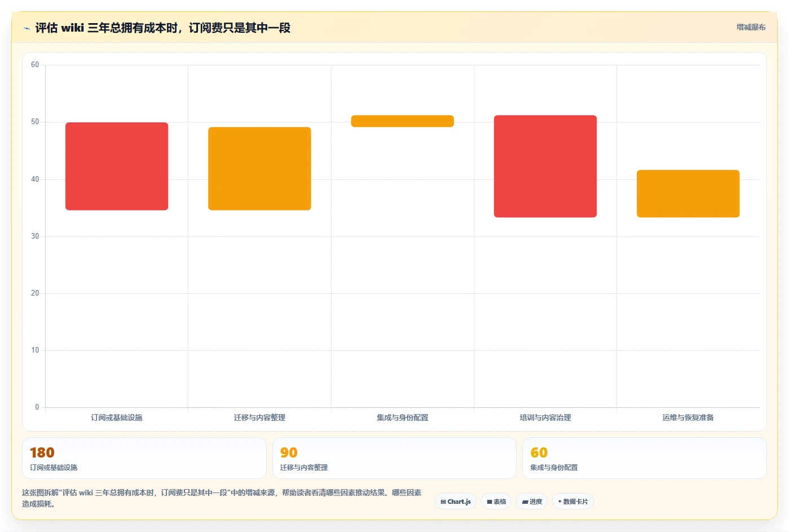Open the 60 集成与身份配置 data card

point(645,458)
